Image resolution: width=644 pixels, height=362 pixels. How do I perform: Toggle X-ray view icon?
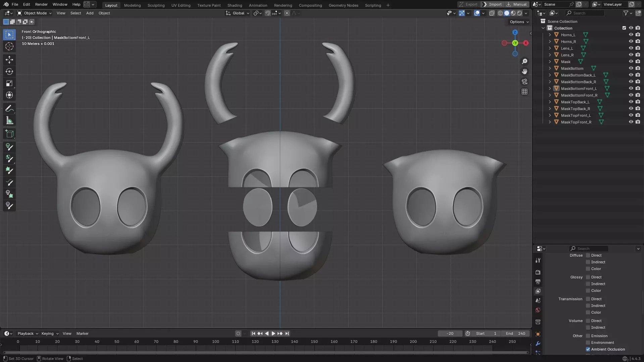pyautogui.click(x=492, y=13)
